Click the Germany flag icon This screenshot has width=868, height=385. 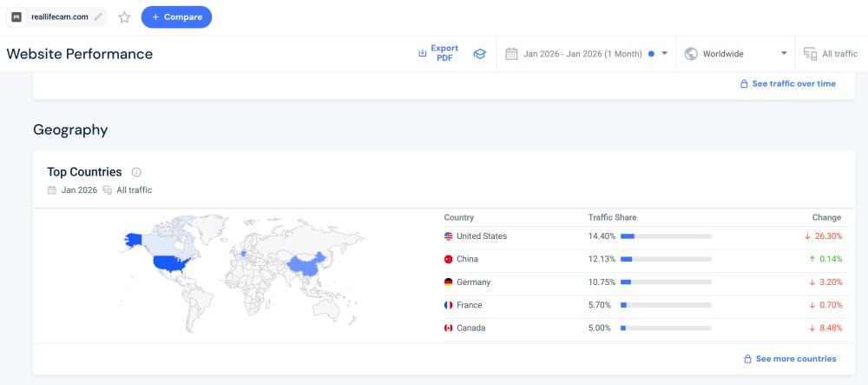(449, 282)
